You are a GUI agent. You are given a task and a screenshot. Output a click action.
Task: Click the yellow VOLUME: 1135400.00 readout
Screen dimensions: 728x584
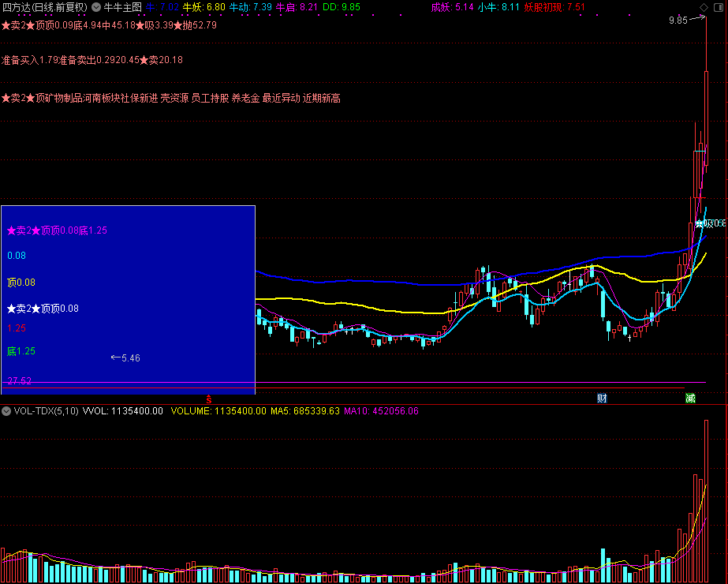(x=218, y=410)
